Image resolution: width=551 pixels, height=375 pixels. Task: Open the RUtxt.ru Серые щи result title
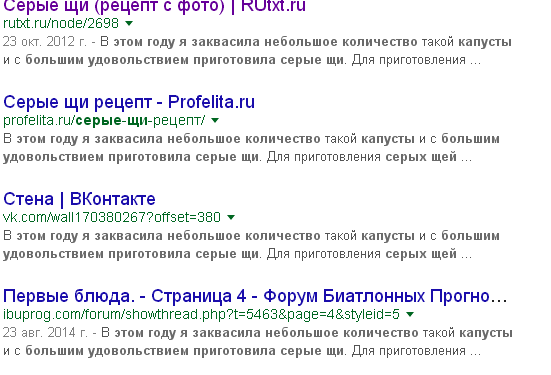(154, 6)
